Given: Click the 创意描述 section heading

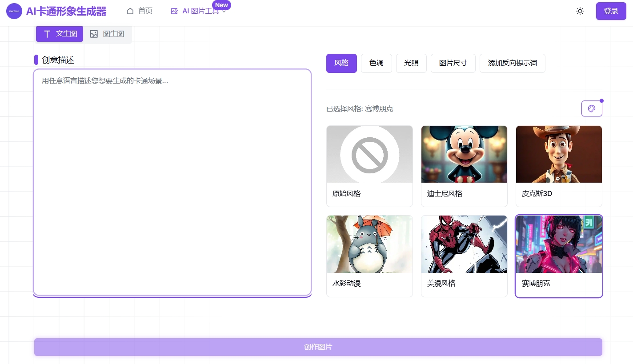Looking at the screenshot, I should (x=58, y=60).
